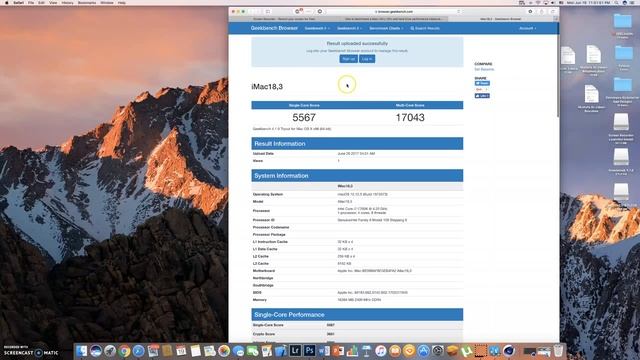
Task: Click Geekbench Browser logo link
Action: 274,28
